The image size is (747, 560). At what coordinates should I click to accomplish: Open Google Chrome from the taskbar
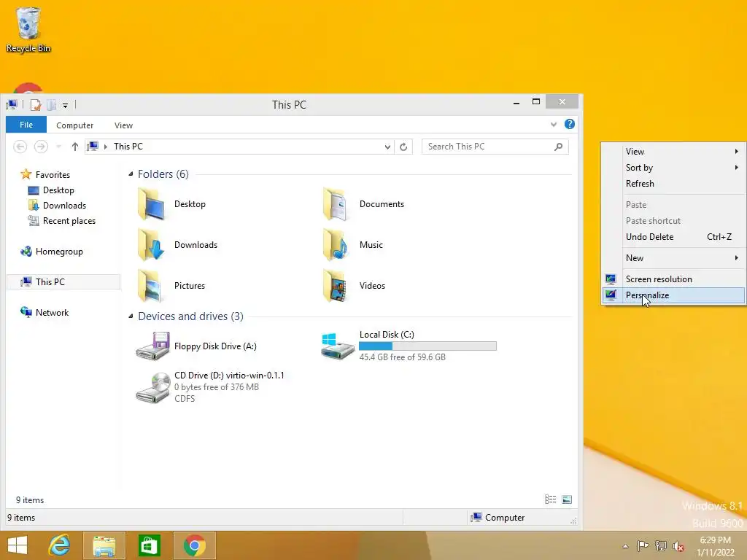point(194,545)
